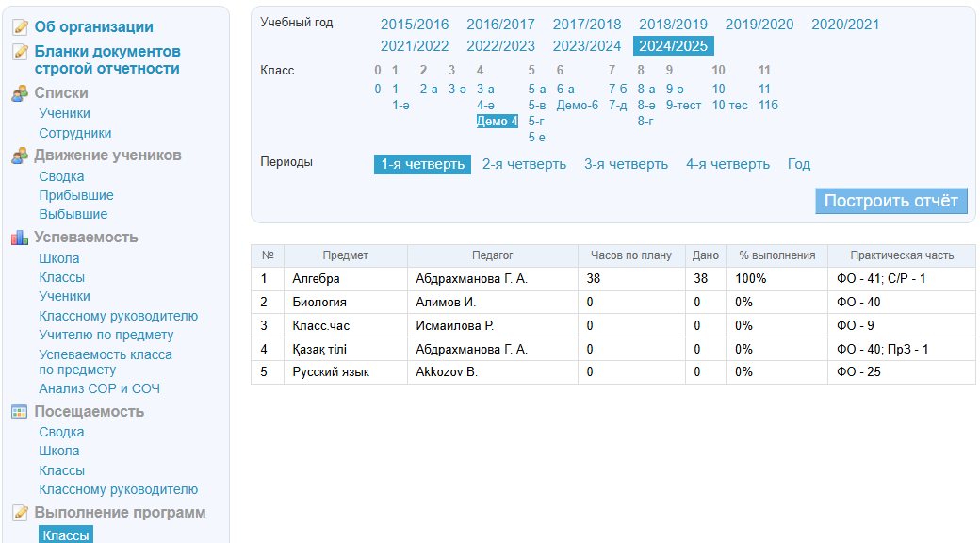Choose class 5-а
This screenshot has width=980, height=543.
536,89
